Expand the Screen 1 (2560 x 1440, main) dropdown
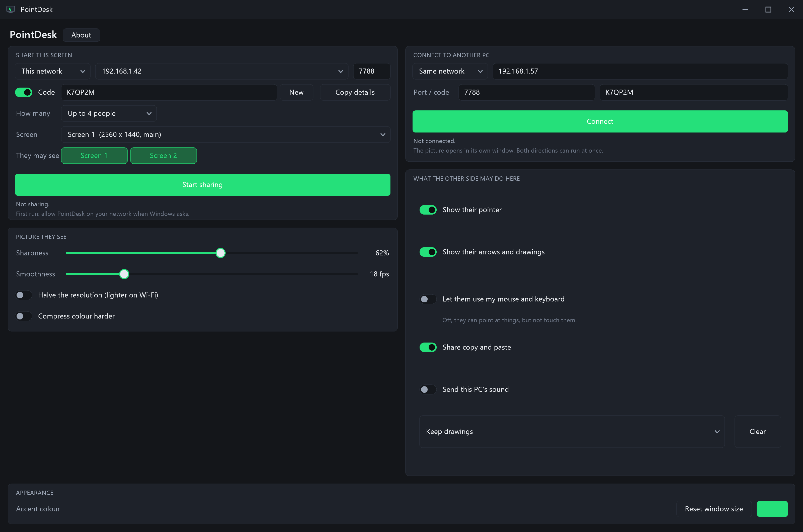The image size is (803, 532). point(226,134)
